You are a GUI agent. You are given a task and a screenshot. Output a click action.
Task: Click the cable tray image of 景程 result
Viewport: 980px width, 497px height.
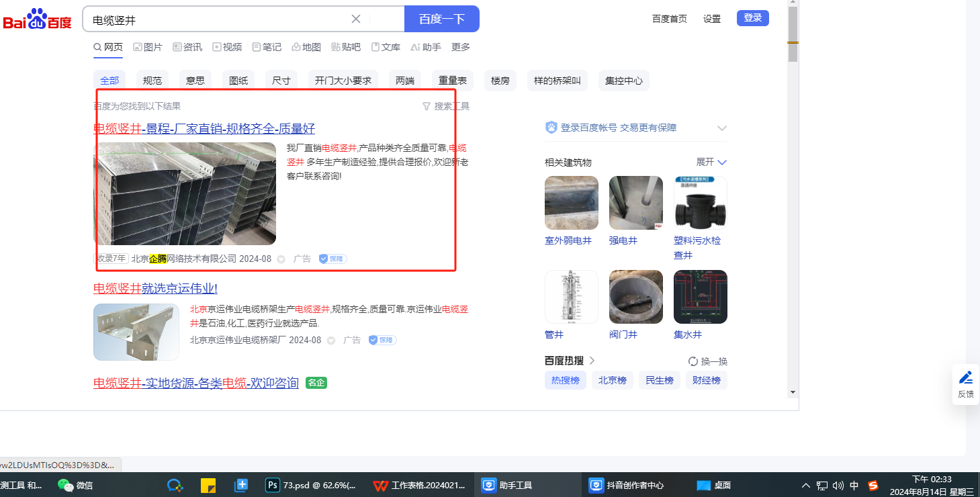tap(185, 193)
